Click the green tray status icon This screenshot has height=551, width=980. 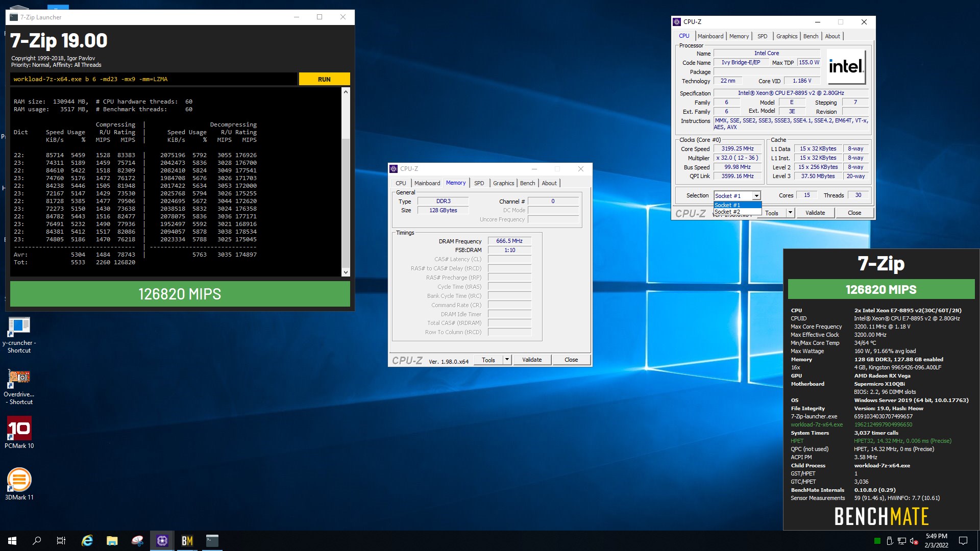pos(877,541)
